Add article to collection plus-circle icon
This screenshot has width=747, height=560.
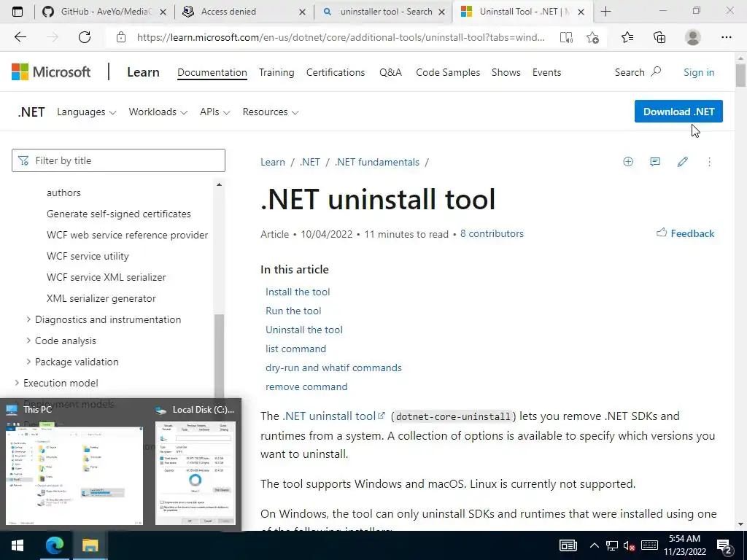coord(628,162)
